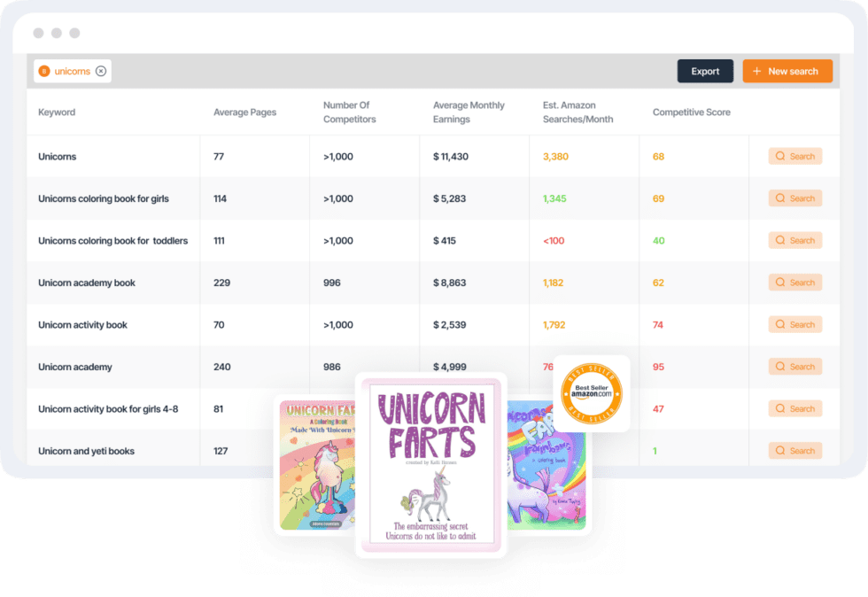Sort by the Competitive Score column header
This screenshot has height=597, width=868.
pos(692,112)
